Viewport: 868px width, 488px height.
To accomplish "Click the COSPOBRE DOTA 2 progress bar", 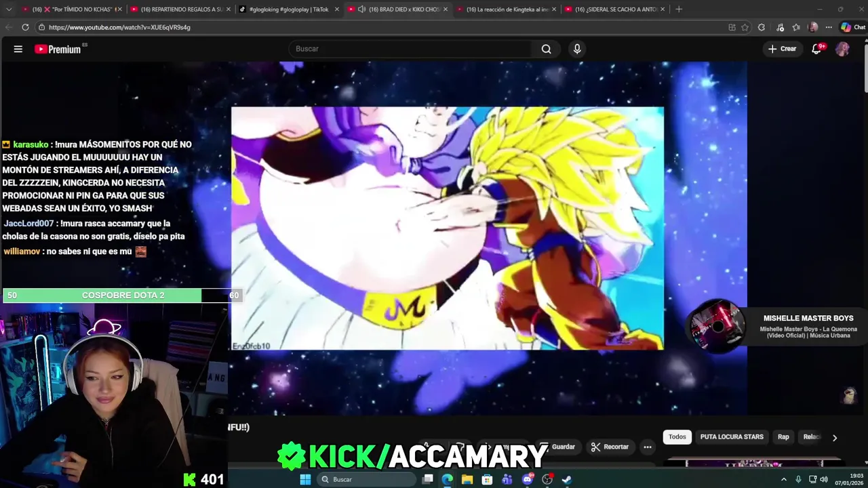I will click(x=122, y=296).
